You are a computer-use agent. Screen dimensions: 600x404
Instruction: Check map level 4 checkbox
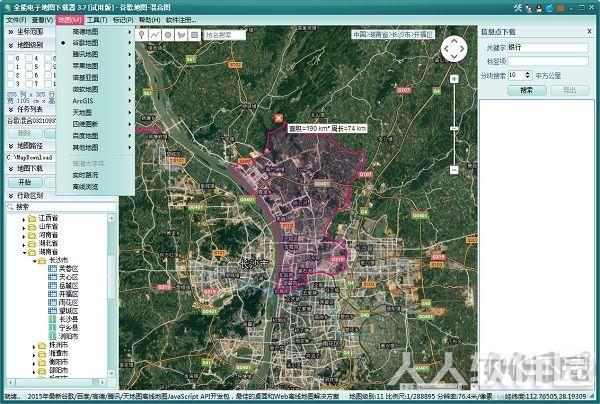click(x=29, y=58)
